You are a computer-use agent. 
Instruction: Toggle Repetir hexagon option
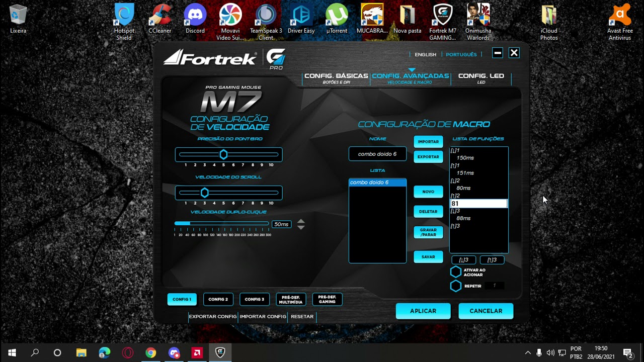point(455,286)
